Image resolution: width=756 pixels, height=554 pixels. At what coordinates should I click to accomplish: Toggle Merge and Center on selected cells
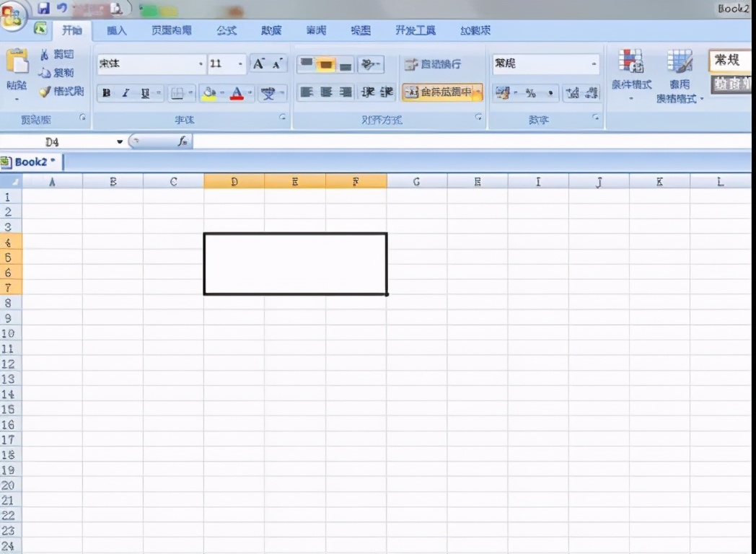click(441, 93)
